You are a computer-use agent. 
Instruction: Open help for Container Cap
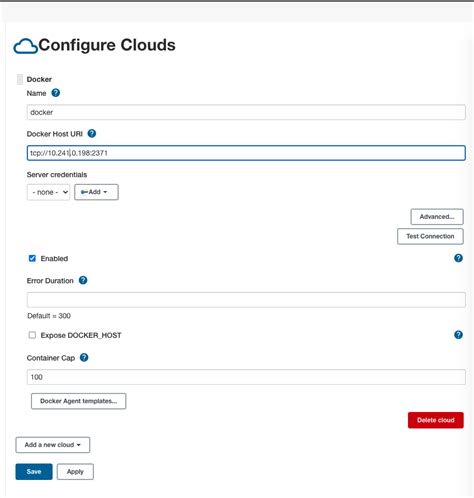tap(84, 358)
